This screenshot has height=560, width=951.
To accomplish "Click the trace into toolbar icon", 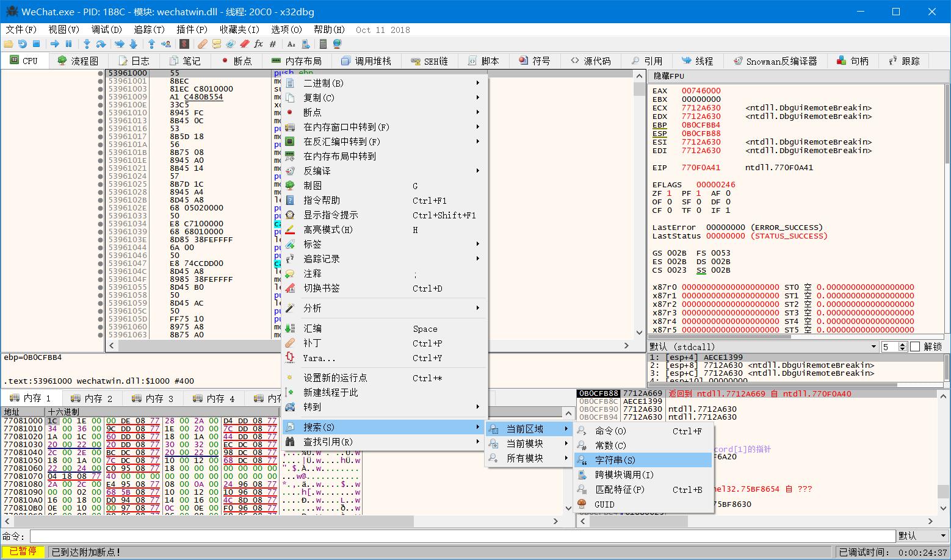I will point(120,44).
